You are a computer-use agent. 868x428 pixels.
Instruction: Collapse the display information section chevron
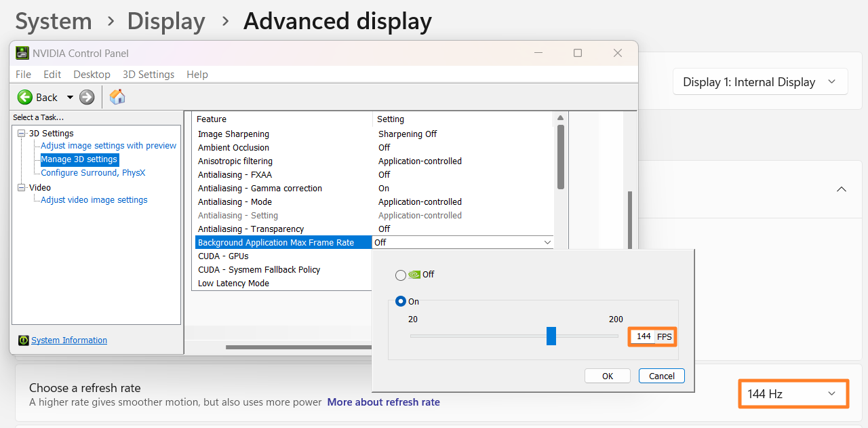[x=842, y=189]
